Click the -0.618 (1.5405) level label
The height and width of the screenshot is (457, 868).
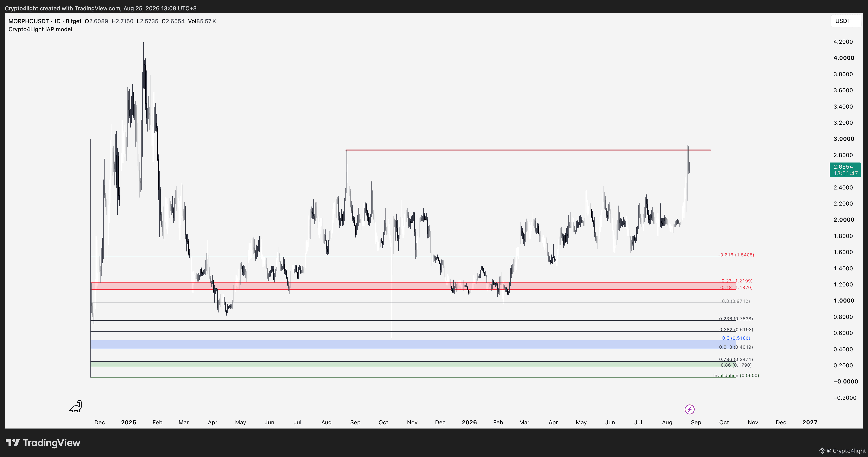click(x=736, y=255)
